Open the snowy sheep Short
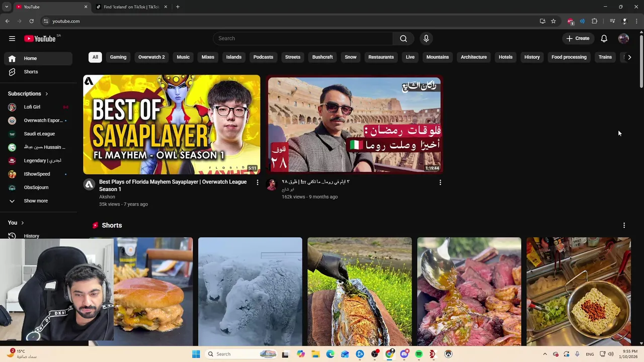The height and width of the screenshot is (362, 644). pyautogui.click(x=250, y=292)
